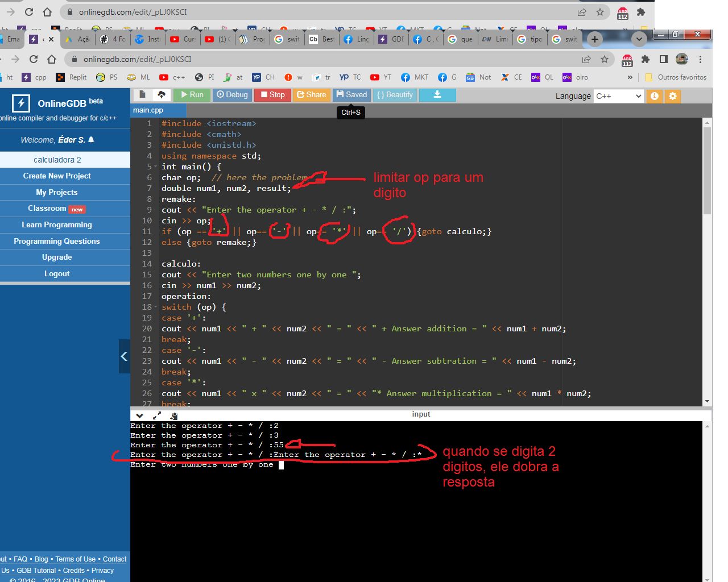Open the c++ YouTube bookmark

(x=172, y=77)
